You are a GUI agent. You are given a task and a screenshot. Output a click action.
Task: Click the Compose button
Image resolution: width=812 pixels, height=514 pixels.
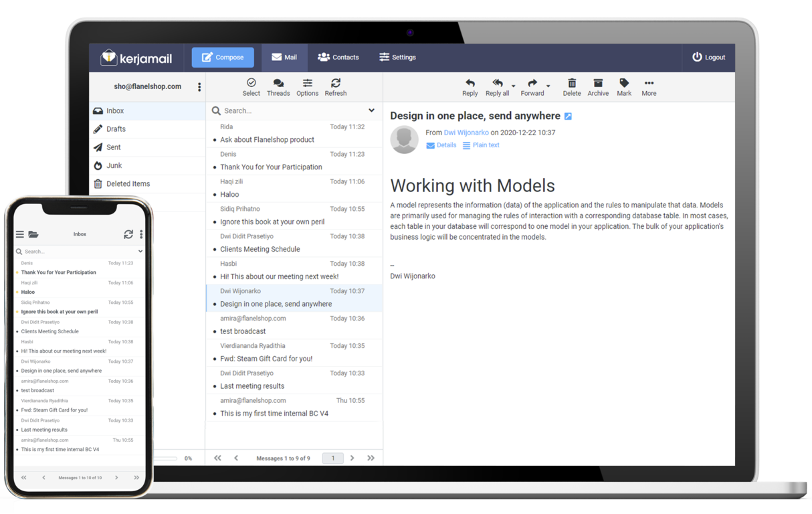point(223,58)
